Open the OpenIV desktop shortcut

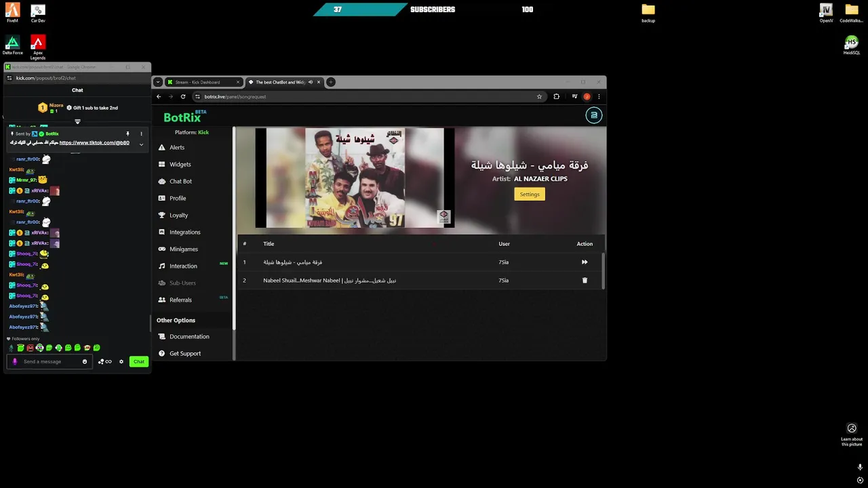tap(826, 13)
